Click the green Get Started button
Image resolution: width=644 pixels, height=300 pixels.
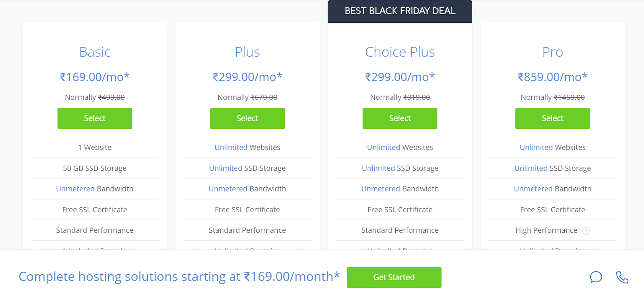(x=394, y=277)
